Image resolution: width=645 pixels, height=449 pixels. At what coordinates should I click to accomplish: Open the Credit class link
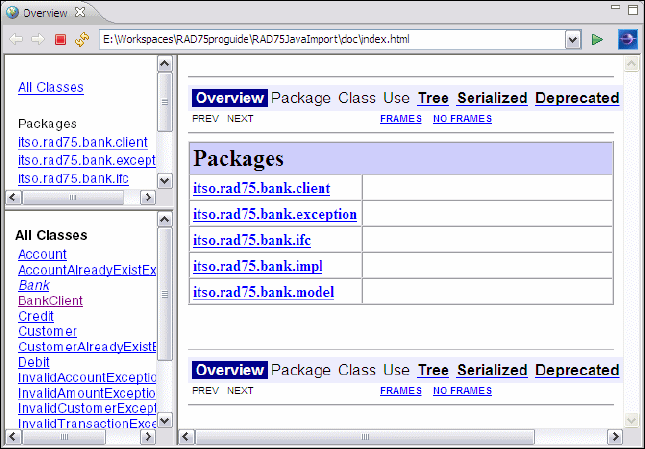click(x=36, y=316)
